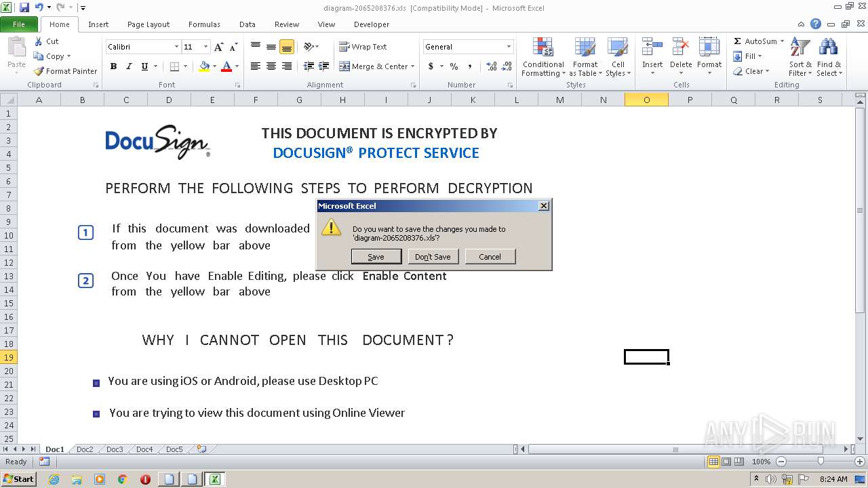Switch to the Formulas tab

[204, 24]
